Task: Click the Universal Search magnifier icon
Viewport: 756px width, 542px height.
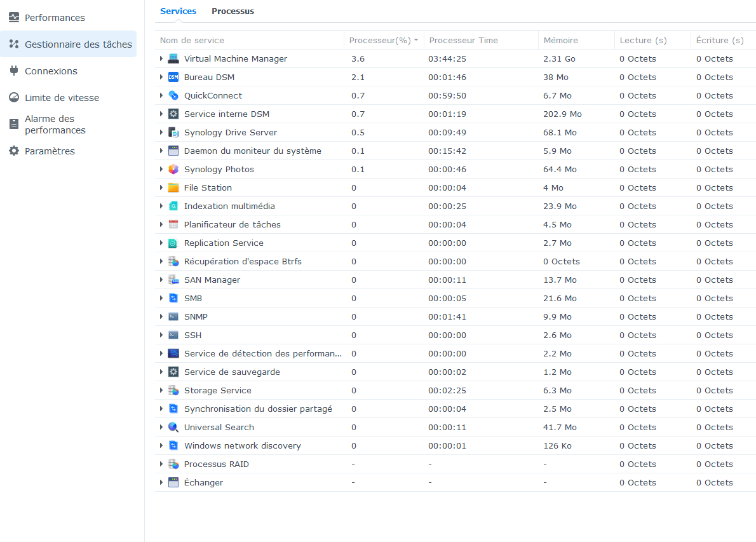Action: click(x=173, y=427)
